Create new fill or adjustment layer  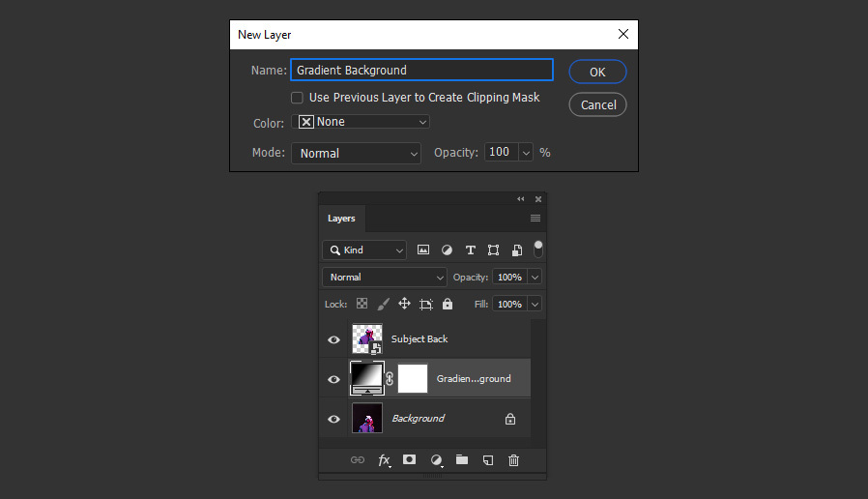436,460
